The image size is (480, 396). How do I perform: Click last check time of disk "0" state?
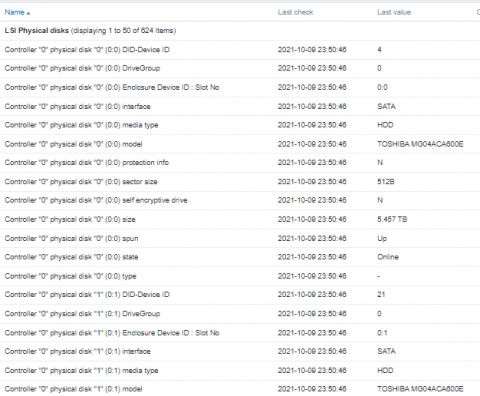click(312, 257)
